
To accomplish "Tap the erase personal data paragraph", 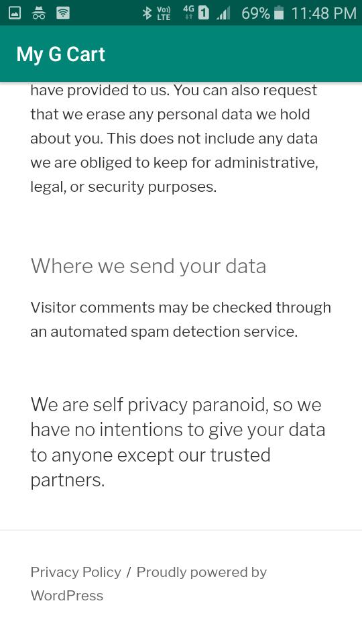I will pyautogui.click(x=174, y=139).
